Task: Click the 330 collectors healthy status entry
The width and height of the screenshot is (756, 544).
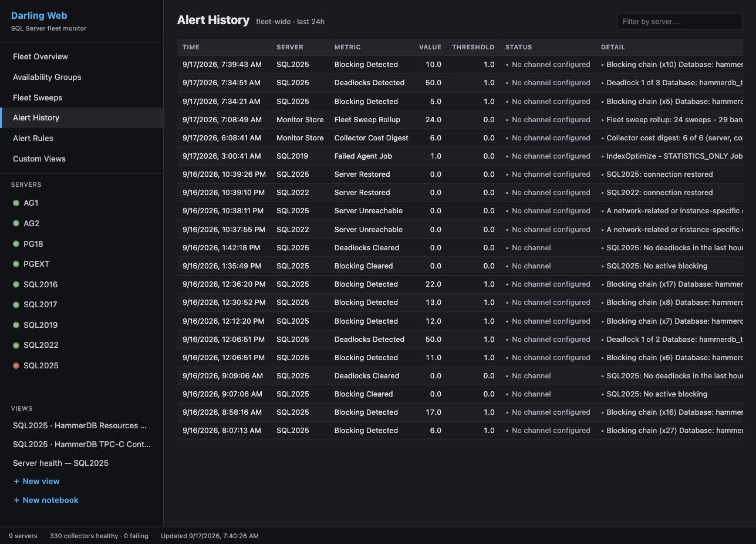Action: coord(99,536)
